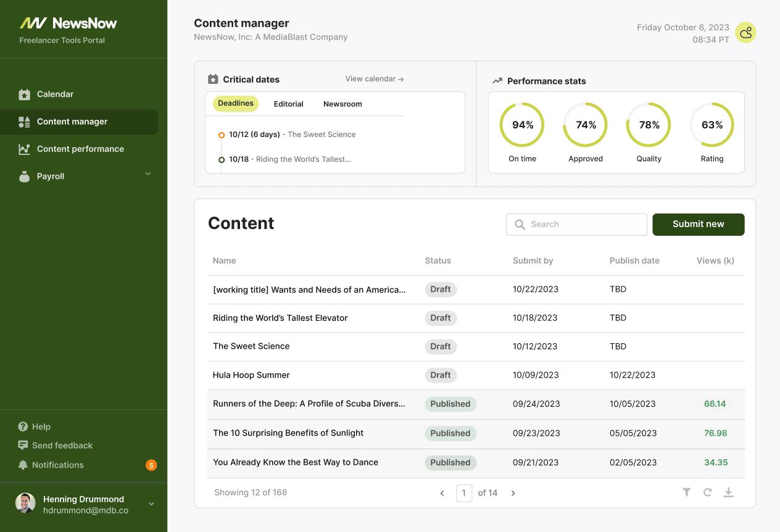Select the Deadlines tab in Critical dates

click(235, 104)
